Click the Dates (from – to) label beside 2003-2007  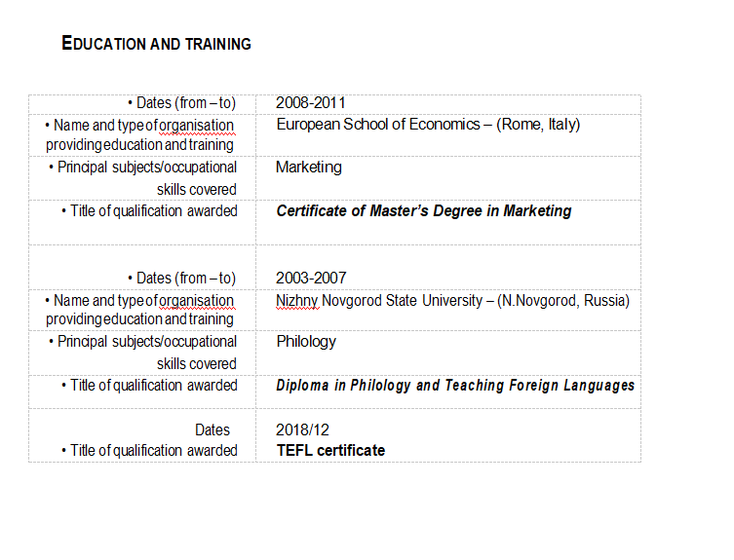pyautogui.click(x=181, y=279)
